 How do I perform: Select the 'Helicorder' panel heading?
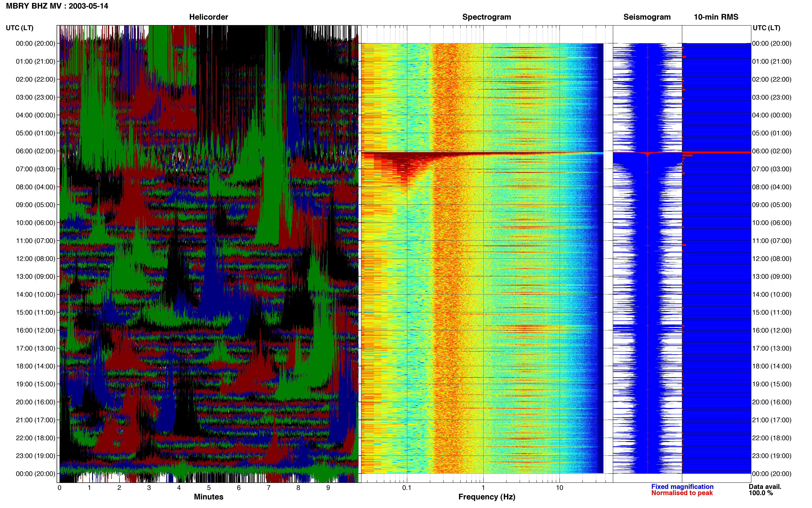tap(209, 17)
